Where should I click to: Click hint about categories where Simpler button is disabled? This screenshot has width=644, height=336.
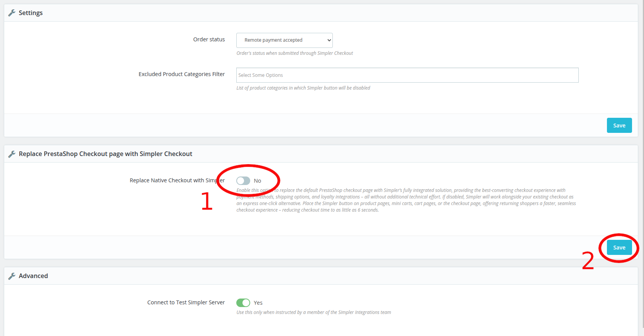click(x=303, y=88)
